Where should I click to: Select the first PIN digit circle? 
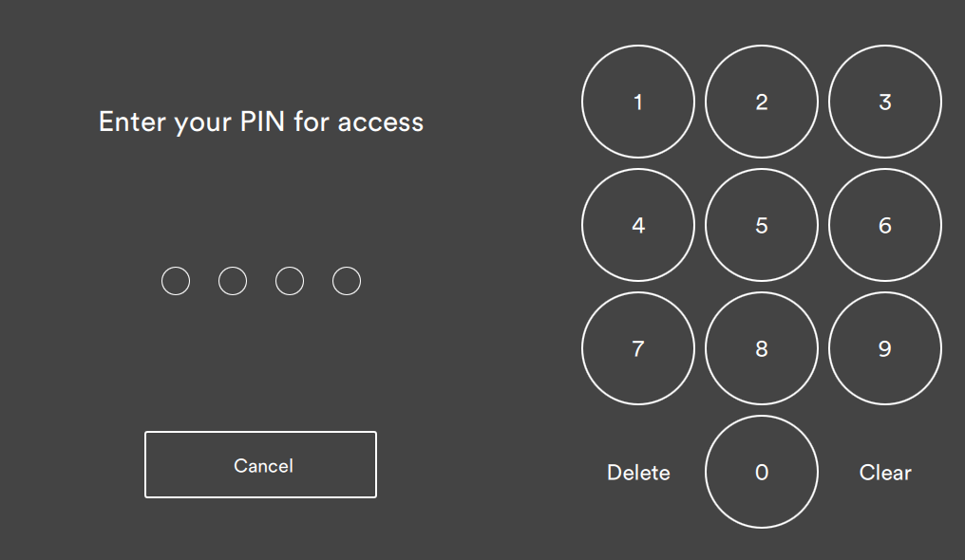tap(176, 281)
